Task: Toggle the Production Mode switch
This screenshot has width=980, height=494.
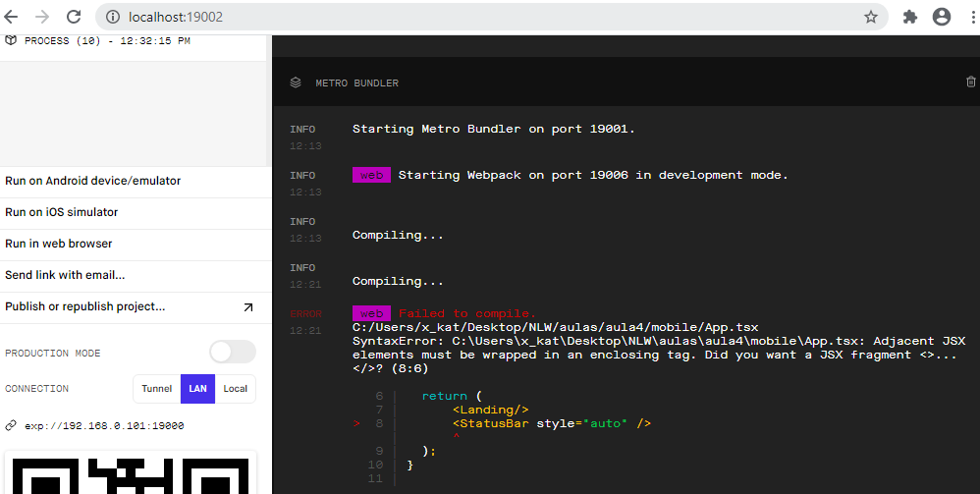Action: tap(233, 352)
